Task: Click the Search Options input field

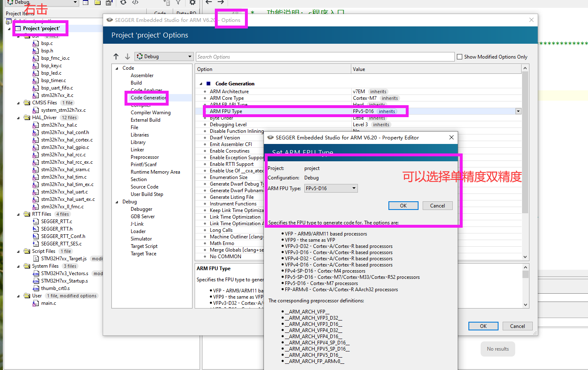Action: pyautogui.click(x=325, y=57)
